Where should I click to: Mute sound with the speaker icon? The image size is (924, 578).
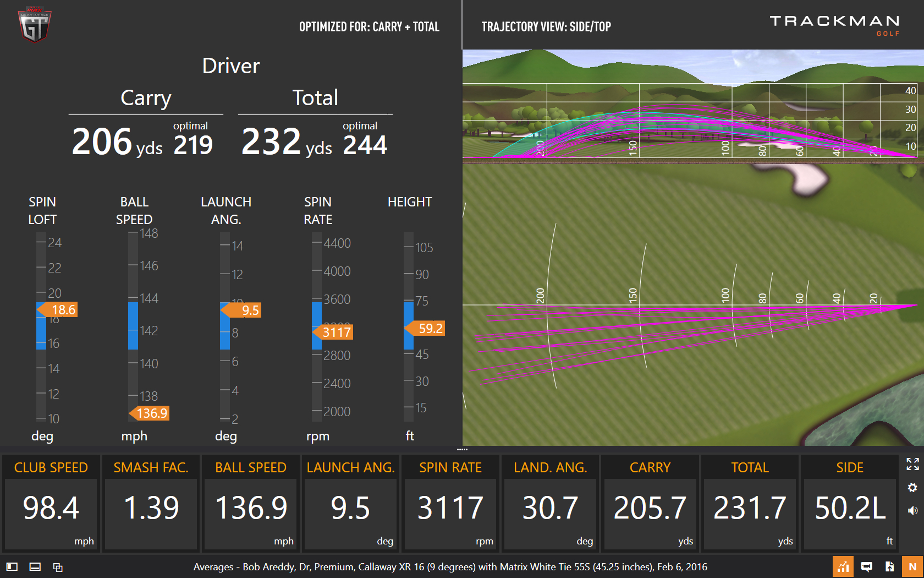pos(912,511)
